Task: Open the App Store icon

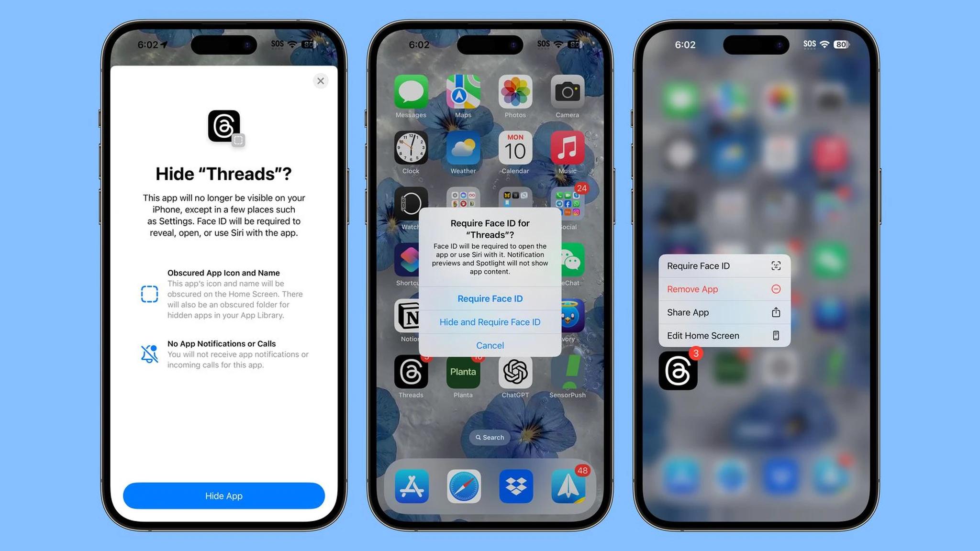Action: point(411,486)
